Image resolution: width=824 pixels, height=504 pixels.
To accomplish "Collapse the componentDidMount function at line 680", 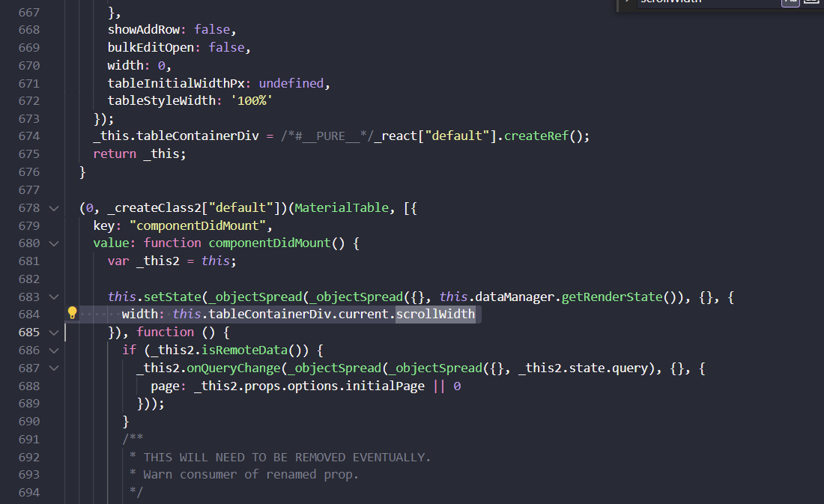I will coord(53,243).
